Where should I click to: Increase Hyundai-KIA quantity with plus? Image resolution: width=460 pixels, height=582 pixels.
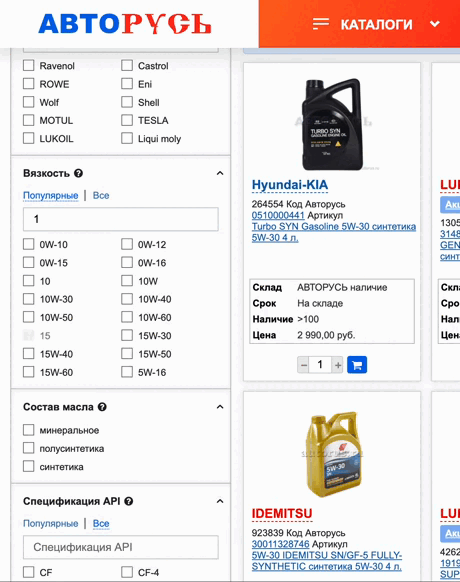tap(337, 365)
